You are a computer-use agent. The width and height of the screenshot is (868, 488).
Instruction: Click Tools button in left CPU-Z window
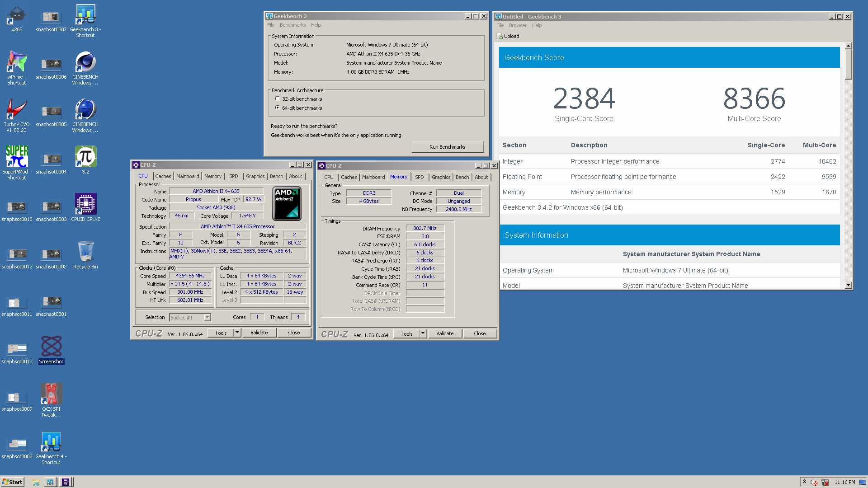pos(221,333)
